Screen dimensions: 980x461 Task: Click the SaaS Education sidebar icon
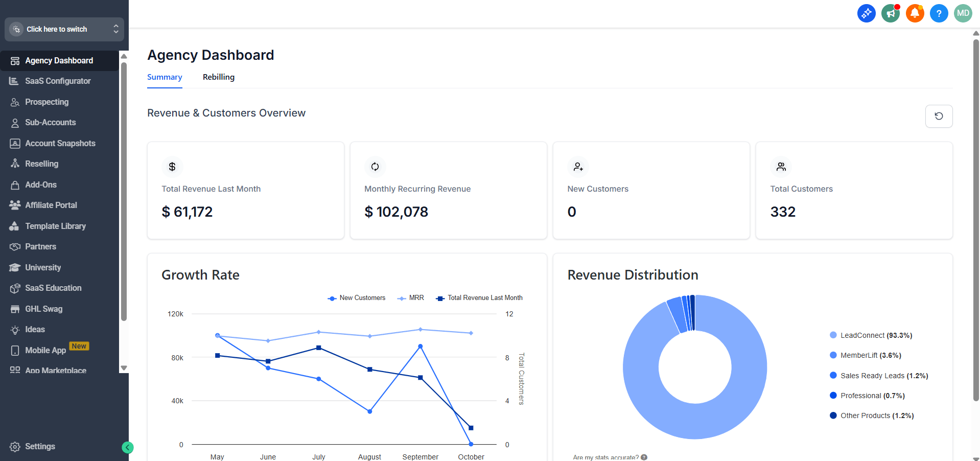[x=15, y=288]
